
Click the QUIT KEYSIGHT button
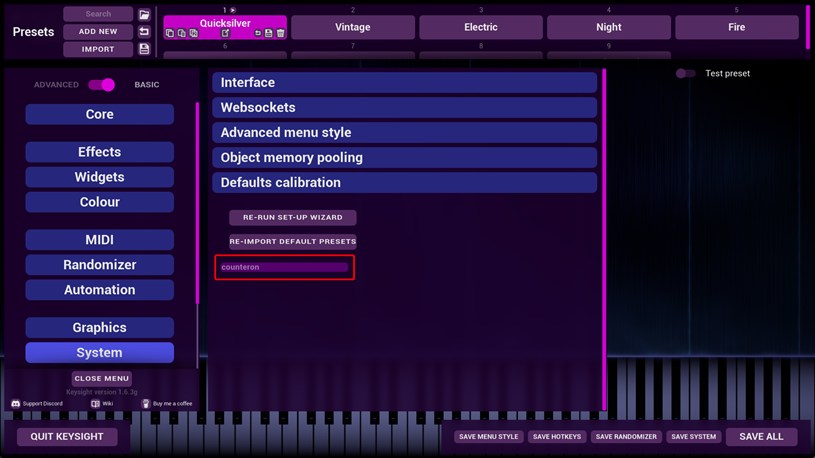pyautogui.click(x=67, y=437)
